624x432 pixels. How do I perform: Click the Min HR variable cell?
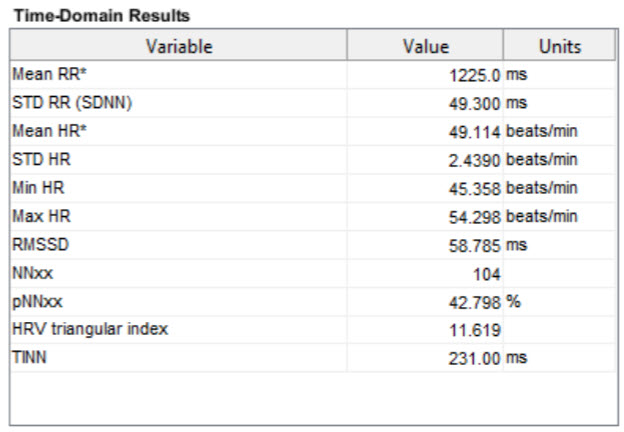point(34,188)
